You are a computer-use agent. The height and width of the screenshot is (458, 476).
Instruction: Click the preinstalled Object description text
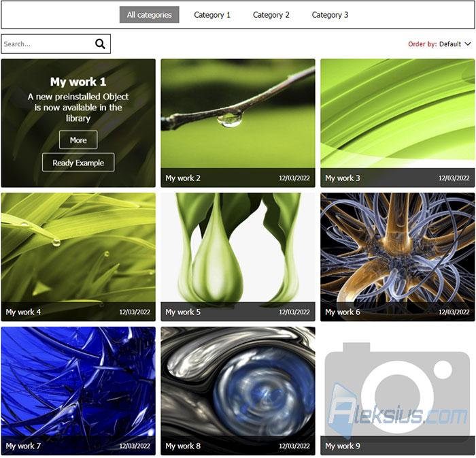tap(78, 108)
